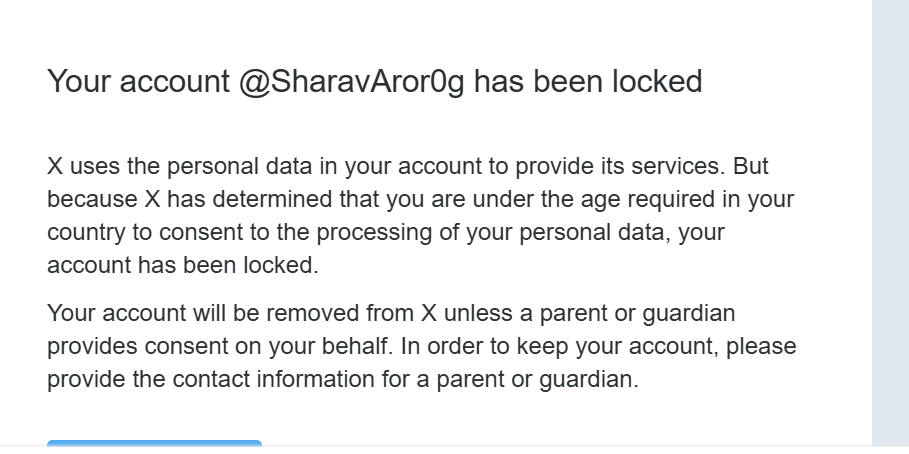Click the line starting "X uses the personal"
The image size is (909, 454).
tap(407, 165)
